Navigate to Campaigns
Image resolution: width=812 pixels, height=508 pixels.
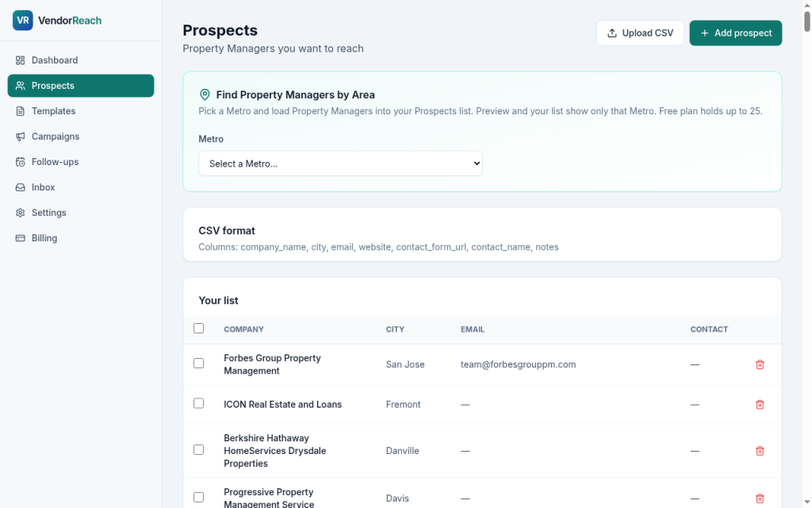pyautogui.click(x=81, y=137)
